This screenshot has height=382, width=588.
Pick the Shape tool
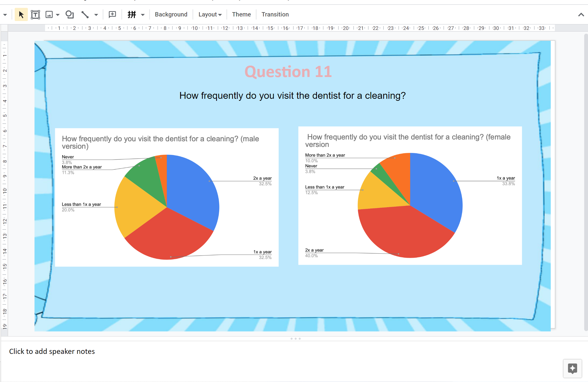point(69,14)
